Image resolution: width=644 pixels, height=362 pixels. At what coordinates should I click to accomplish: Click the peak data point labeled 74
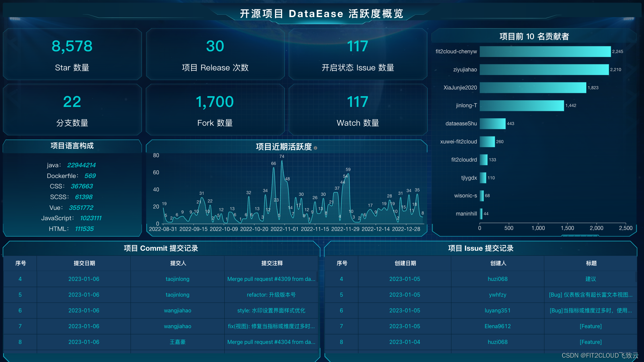(x=282, y=161)
